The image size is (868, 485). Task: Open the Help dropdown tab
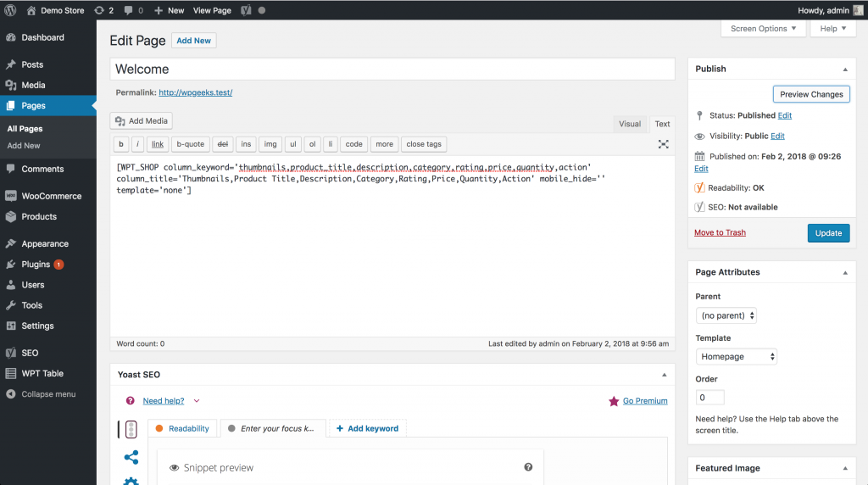[832, 28]
